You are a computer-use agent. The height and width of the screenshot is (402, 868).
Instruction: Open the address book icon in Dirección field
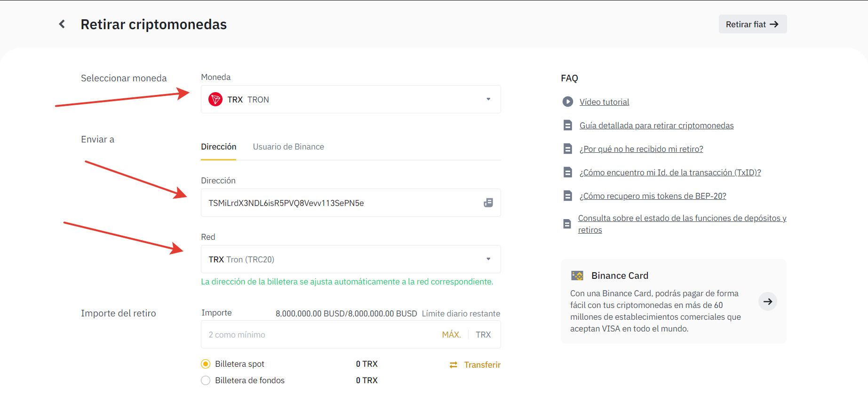coord(488,203)
